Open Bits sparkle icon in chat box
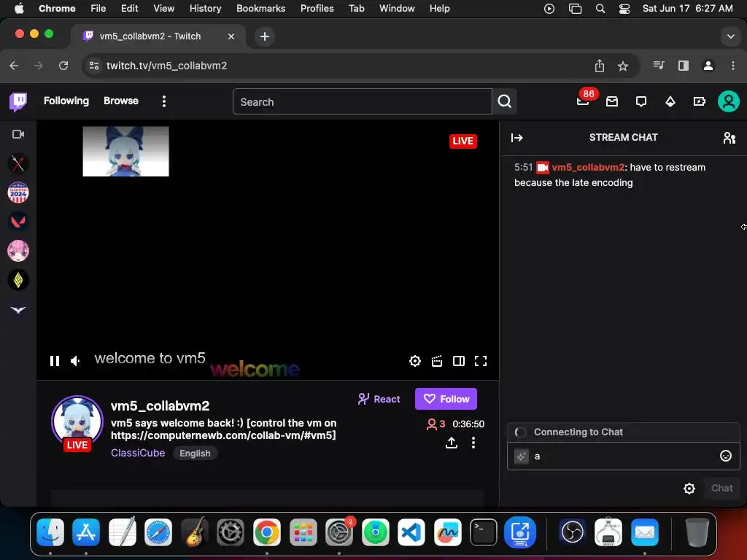 pos(521,456)
